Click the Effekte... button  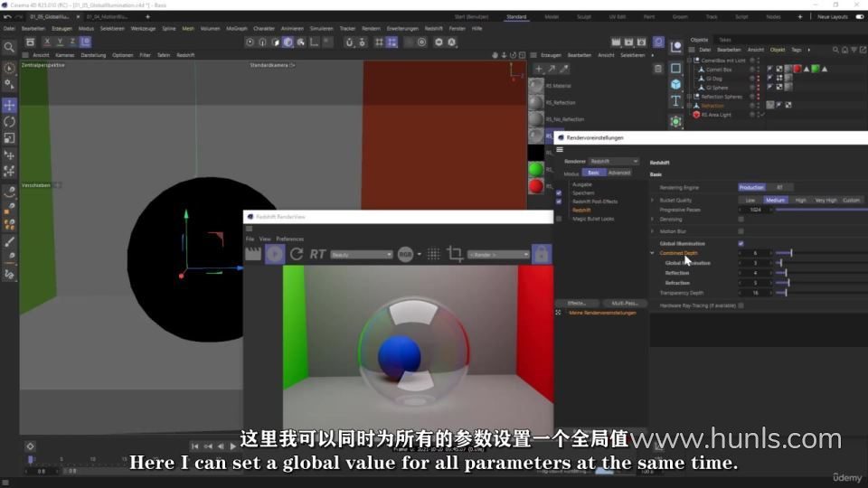[x=577, y=304]
